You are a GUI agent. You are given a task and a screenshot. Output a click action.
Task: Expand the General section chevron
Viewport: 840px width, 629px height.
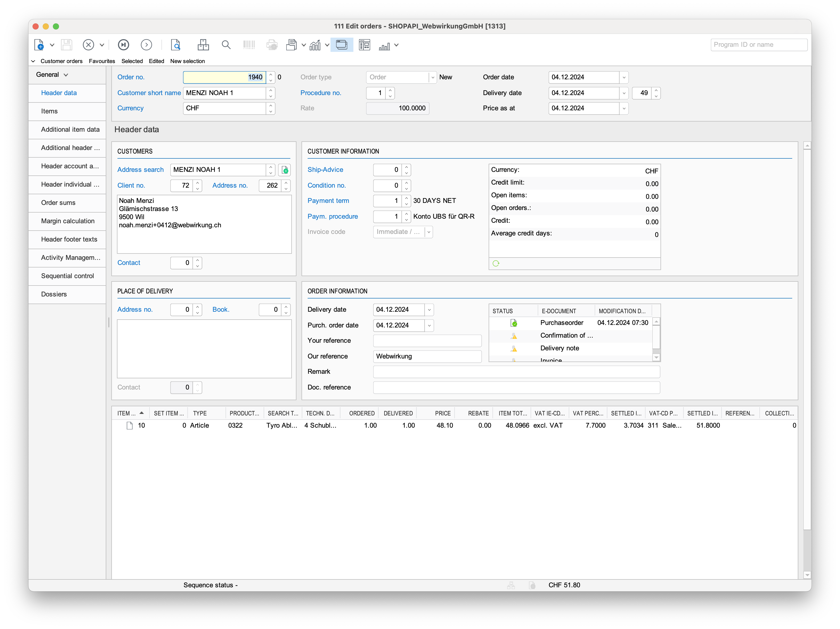pos(66,75)
